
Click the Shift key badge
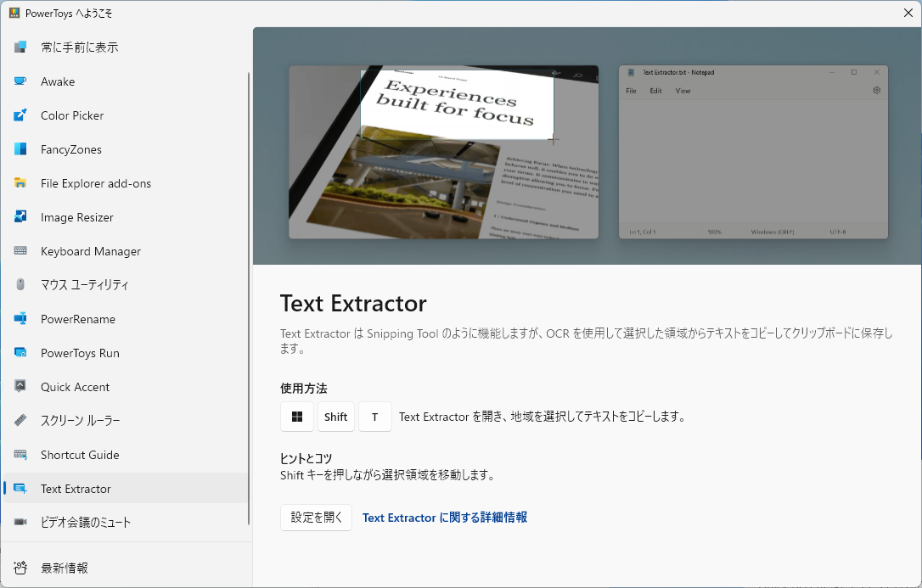pyautogui.click(x=335, y=417)
